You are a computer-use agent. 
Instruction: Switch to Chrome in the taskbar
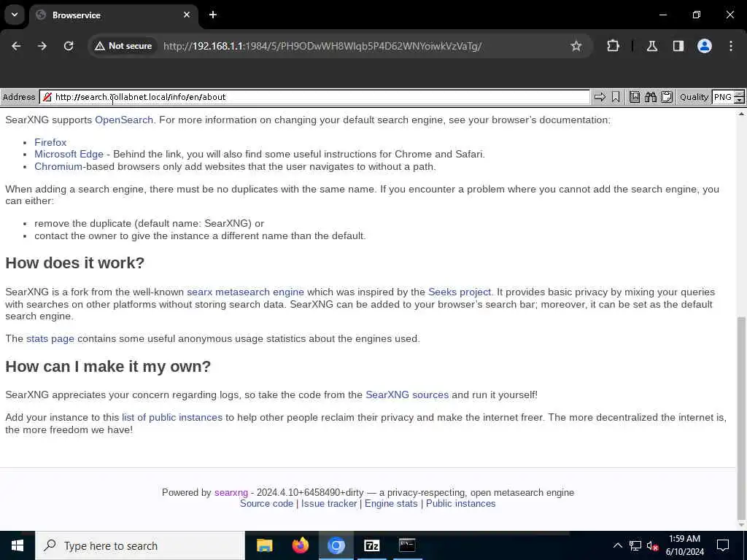click(336, 545)
